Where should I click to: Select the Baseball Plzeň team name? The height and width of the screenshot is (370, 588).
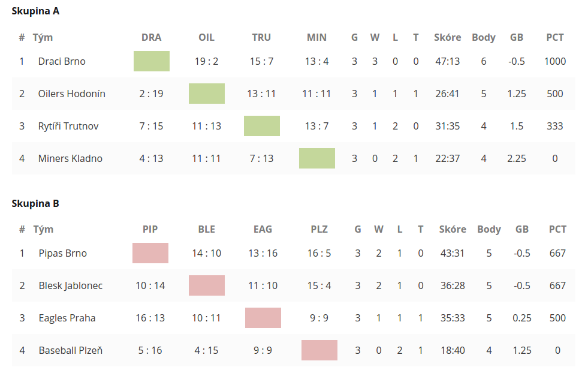pyautogui.click(x=70, y=350)
